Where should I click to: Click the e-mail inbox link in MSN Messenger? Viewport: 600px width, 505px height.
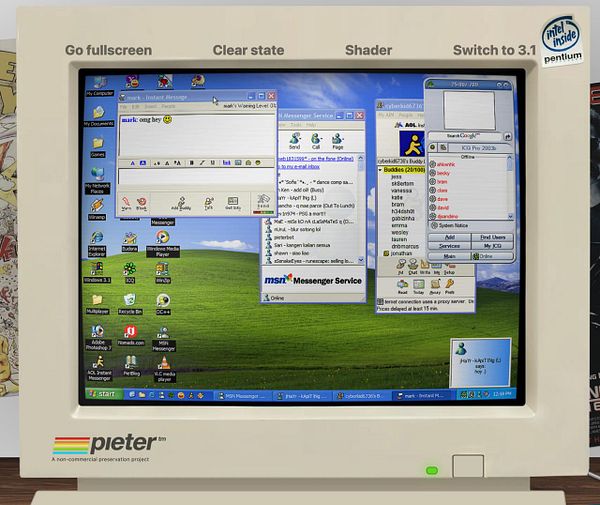300,167
